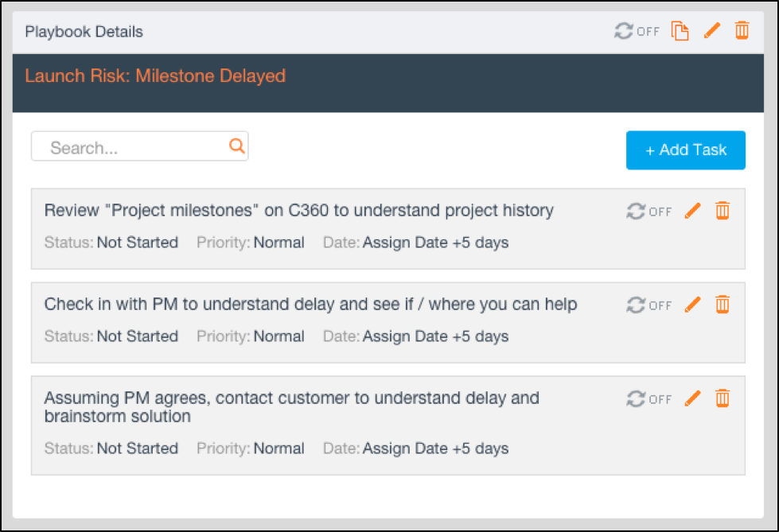This screenshot has height=532, width=779.
Task: Click the search magnifier icon
Action: pyautogui.click(x=236, y=146)
